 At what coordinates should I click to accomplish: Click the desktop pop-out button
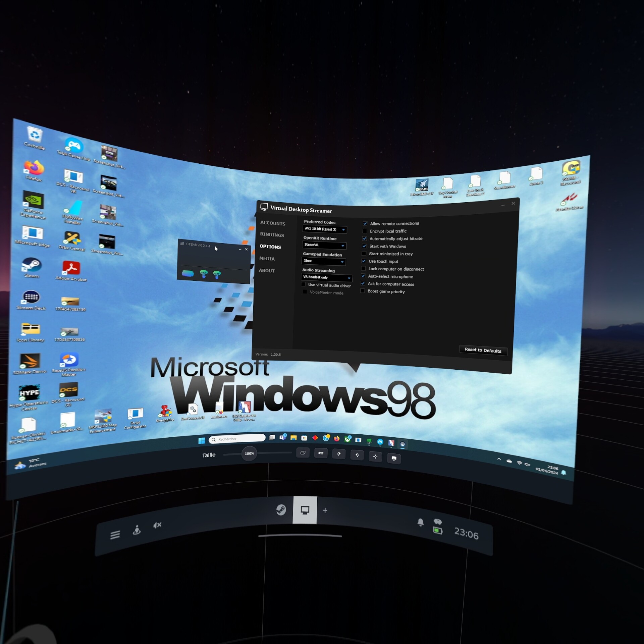pyautogui.click(x=394, y=458)
